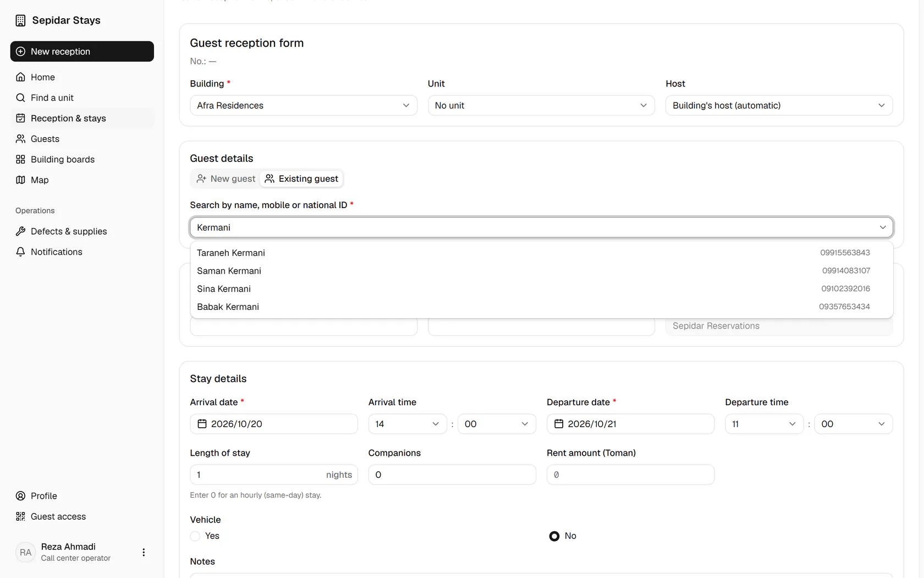
Task: Click the arrival date calendar icon
Action: pos(202,424)
